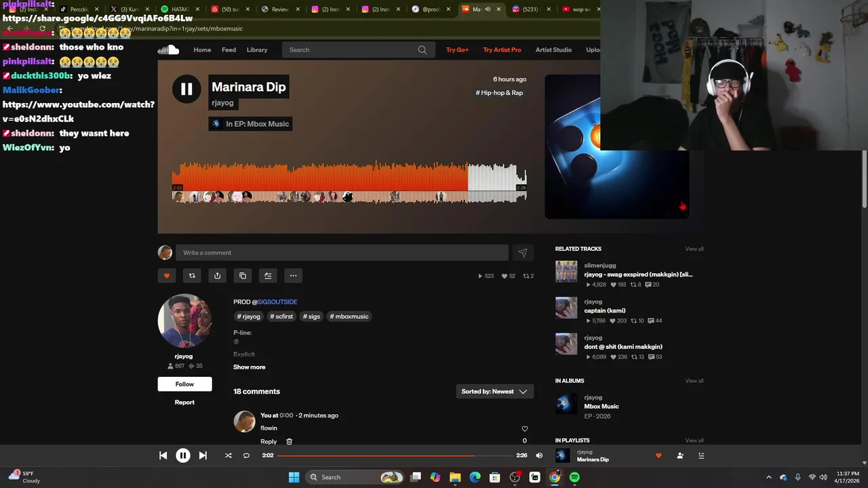Screen dimensions: 868x488
Task: Open Spotify from the taskbar
Action: coord(574,477)
